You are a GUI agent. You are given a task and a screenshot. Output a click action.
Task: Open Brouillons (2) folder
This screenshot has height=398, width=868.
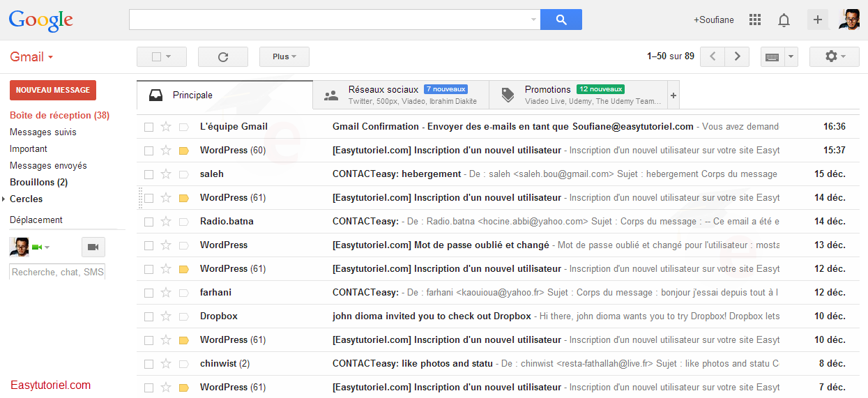(x=38, y=183)
